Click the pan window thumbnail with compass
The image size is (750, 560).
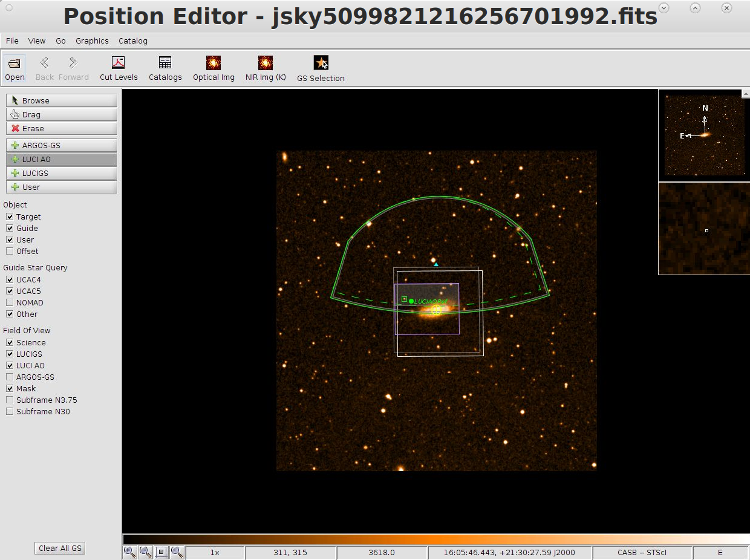[704, 135]
